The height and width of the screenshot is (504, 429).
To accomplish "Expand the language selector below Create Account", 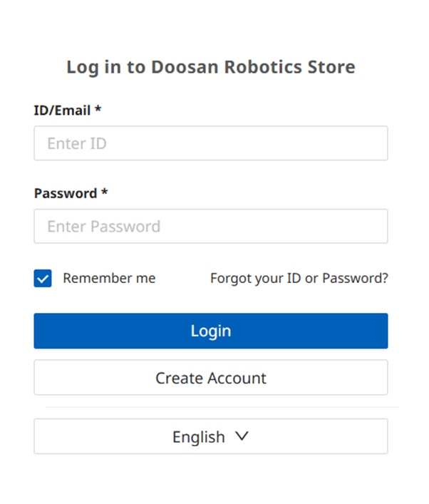I will (x=210, y=436).
